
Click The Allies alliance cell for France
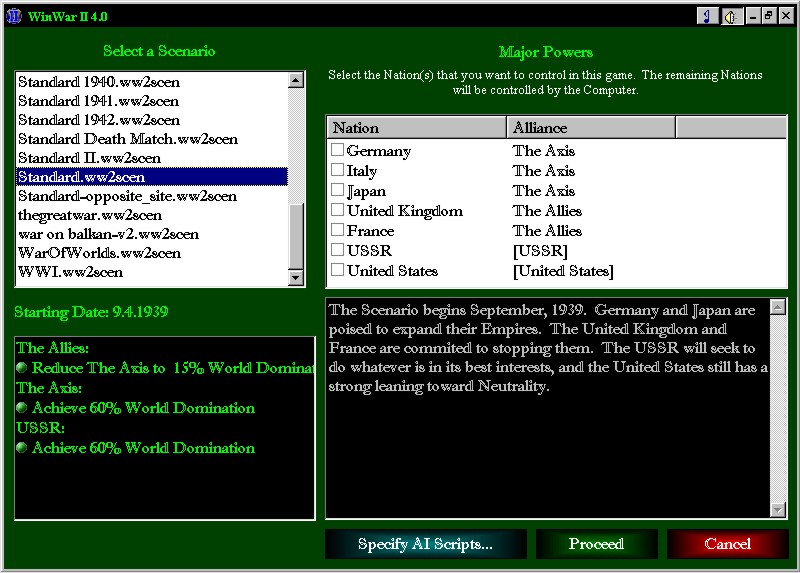(x=547, y=231)
